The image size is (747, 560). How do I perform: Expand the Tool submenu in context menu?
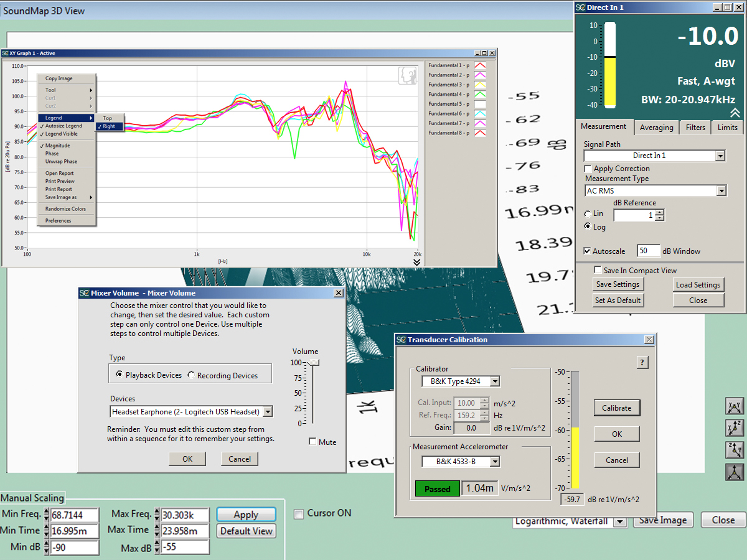[68, 90]
